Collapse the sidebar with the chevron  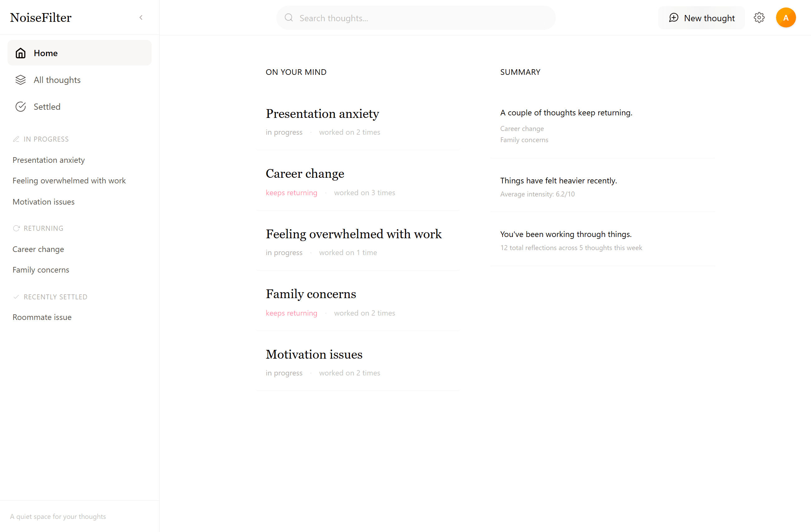pos(141,17)
